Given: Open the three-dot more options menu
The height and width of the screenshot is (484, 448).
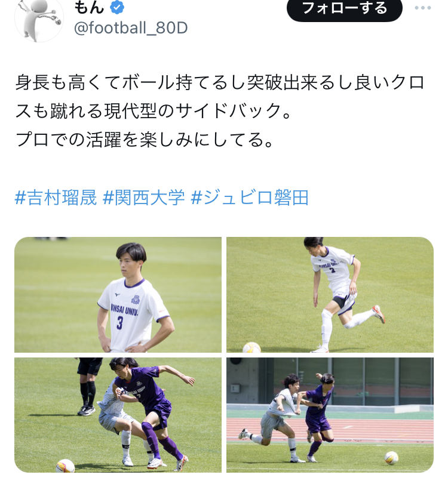Looking at the screenshot, I should coord(423,8).
